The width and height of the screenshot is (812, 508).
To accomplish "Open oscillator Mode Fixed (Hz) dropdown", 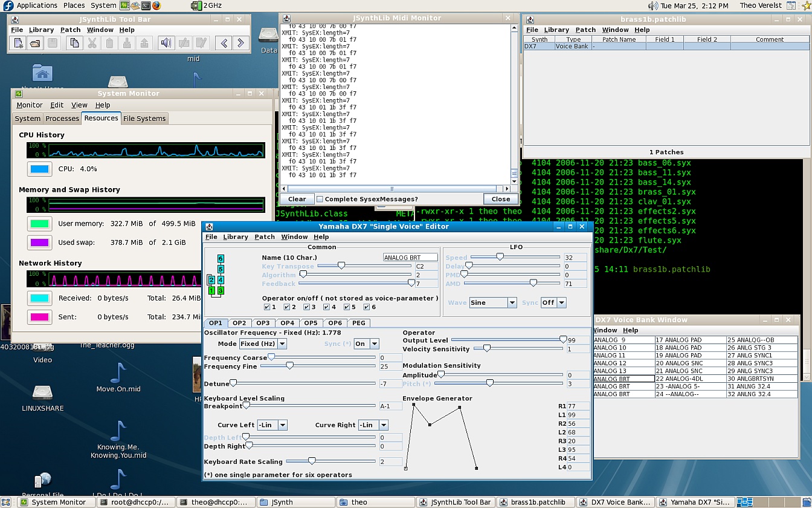I will (x=263, y=344).
